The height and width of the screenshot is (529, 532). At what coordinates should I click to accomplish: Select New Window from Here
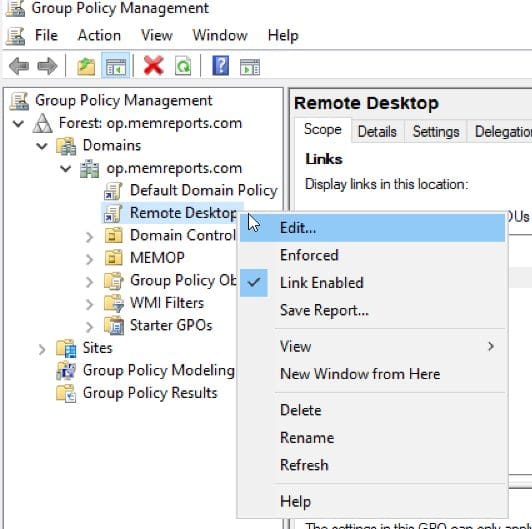pos(372,374)
